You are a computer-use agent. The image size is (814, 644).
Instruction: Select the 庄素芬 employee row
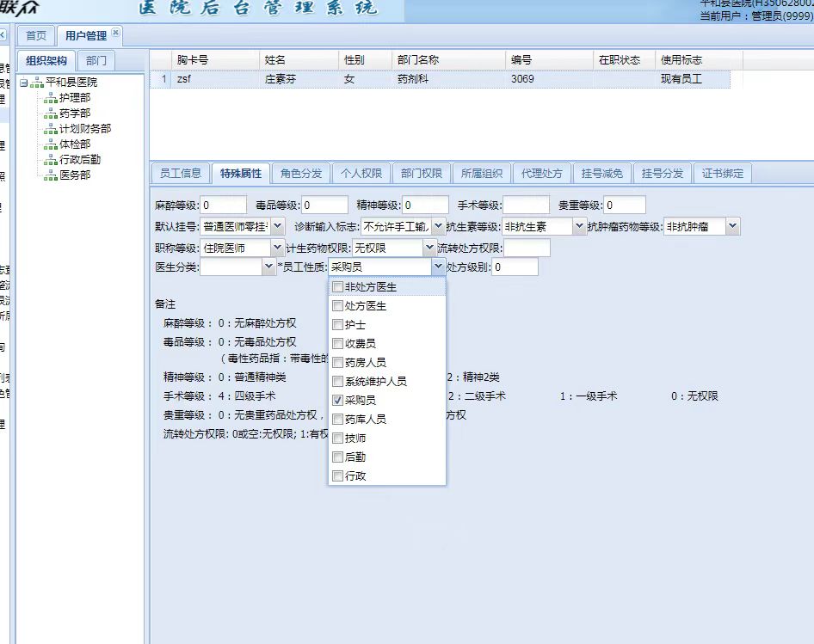(441, 79)
